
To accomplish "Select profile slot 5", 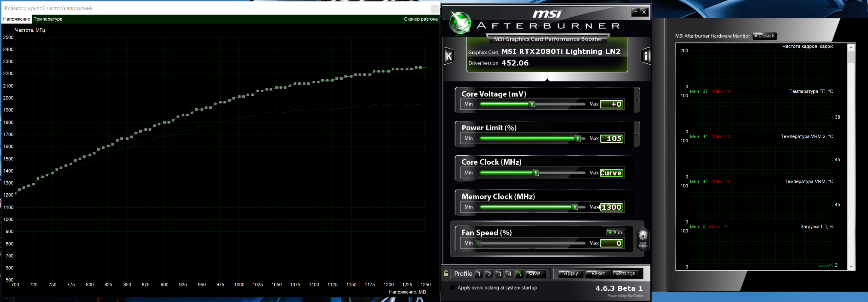I will [519, 274].
